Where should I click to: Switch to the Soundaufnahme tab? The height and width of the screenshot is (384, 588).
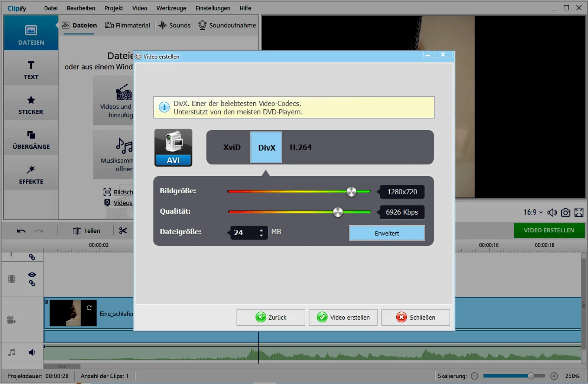(x=227, y=25)
